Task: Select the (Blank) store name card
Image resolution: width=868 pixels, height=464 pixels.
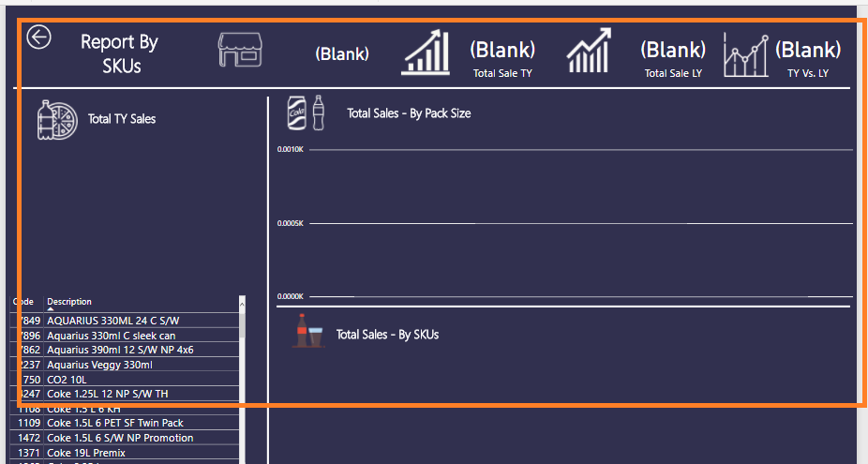Action: pyautogui.click(x=342, y=53)
